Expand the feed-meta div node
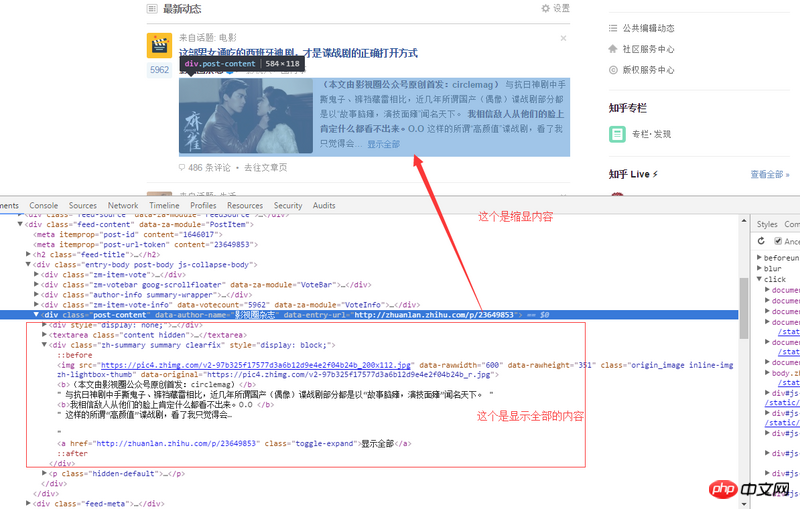The height and width of the screenshot is (509, 800). (28, 503)
